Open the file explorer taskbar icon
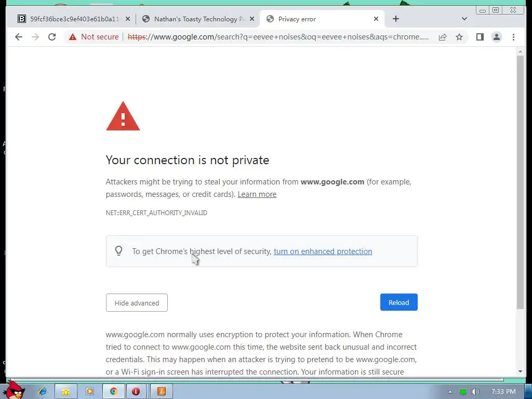 coord(66,392)
